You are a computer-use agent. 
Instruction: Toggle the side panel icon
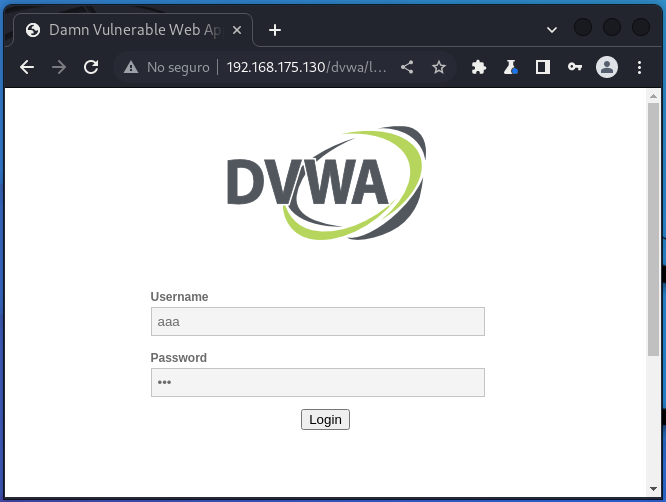pos(542,67)
